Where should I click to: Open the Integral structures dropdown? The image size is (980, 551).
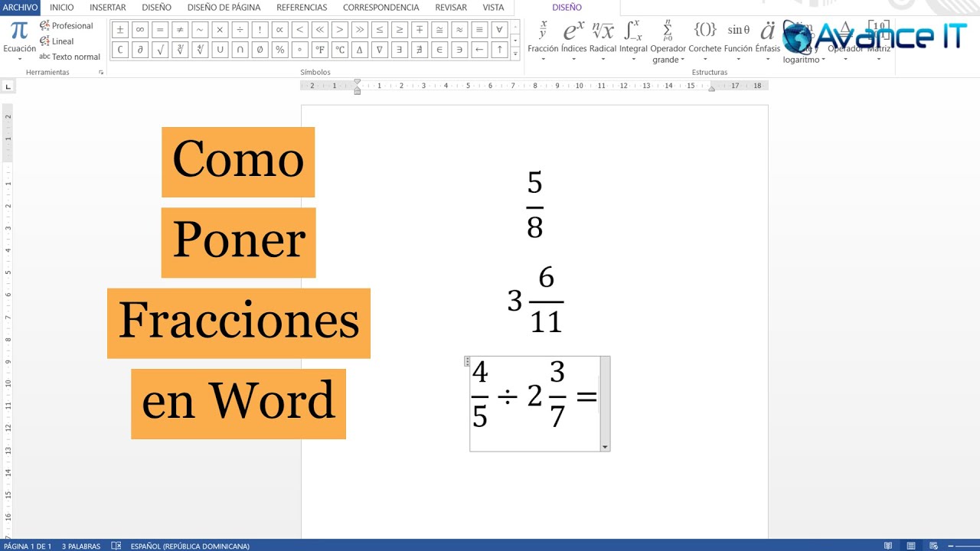click(x=633, y=41)
